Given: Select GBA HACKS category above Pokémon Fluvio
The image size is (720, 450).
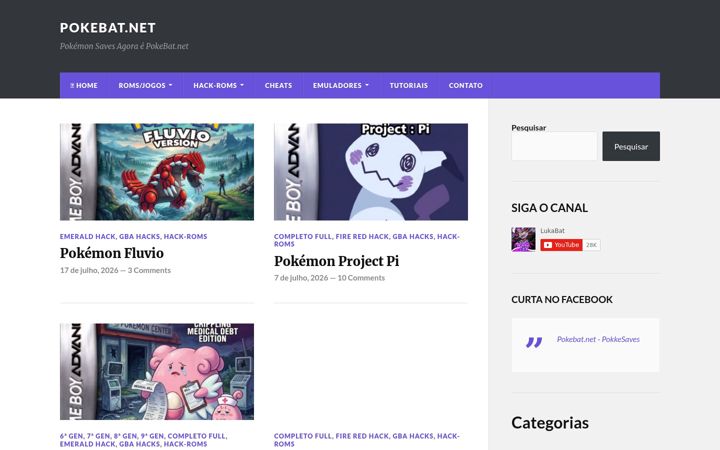Looking at the screenshot, I should [140, 236].
